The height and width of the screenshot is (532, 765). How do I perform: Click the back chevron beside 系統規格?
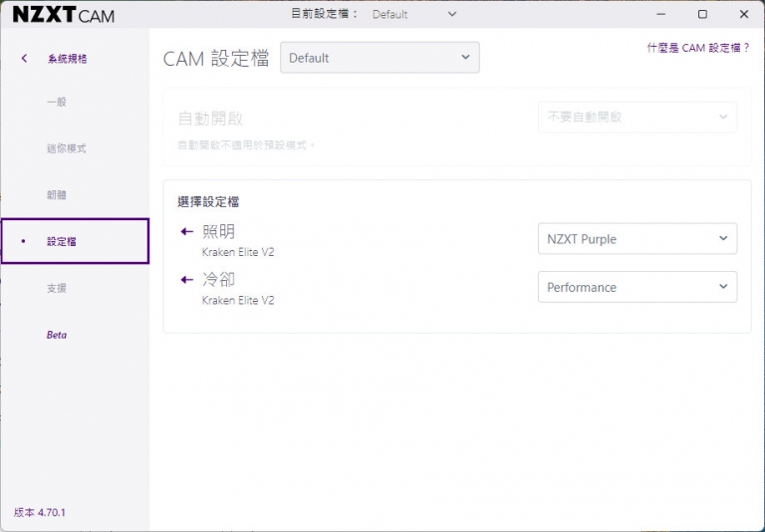(x=24, y=59)
